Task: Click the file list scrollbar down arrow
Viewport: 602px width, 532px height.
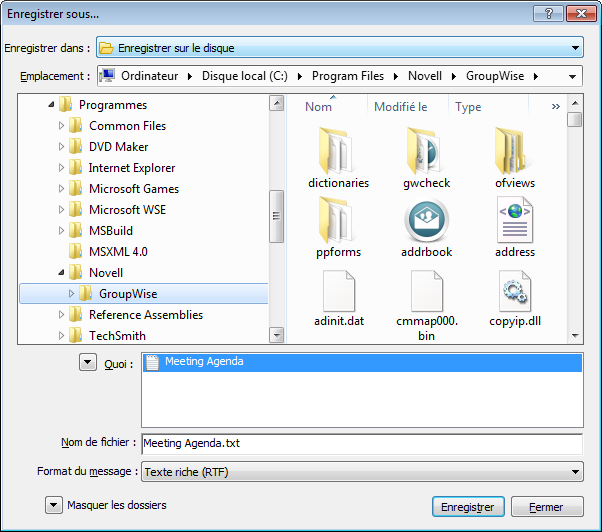Action: point(575,335)
